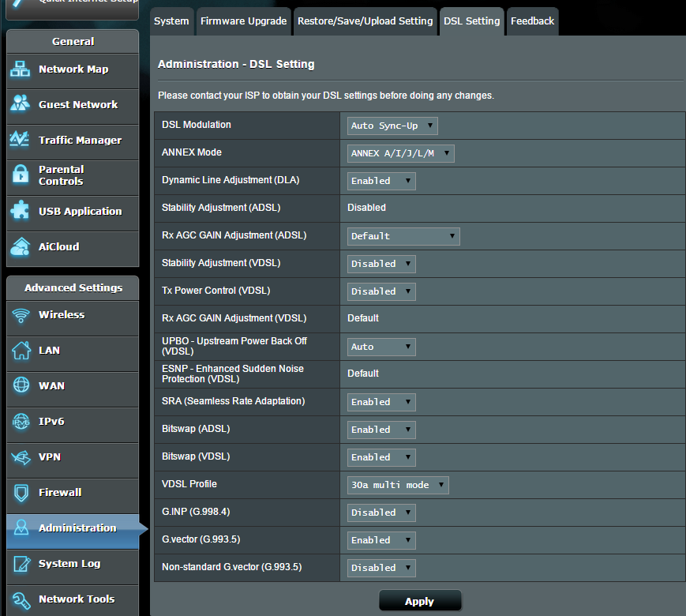The image size is (686, 616).
Task: Click the Advanced Settings section header
Action: [x=73, y=287]
